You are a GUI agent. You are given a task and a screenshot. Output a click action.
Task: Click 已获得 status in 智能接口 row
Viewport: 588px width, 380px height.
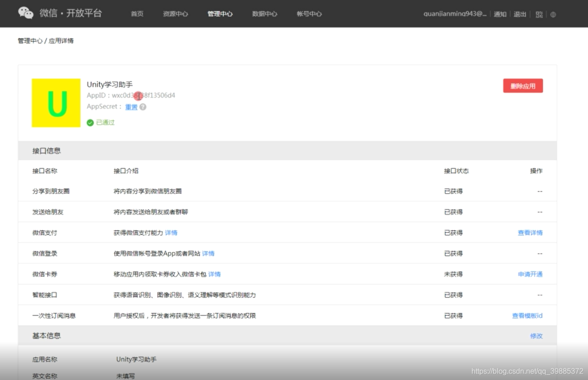pyautogui.click(x=453, y=295)
